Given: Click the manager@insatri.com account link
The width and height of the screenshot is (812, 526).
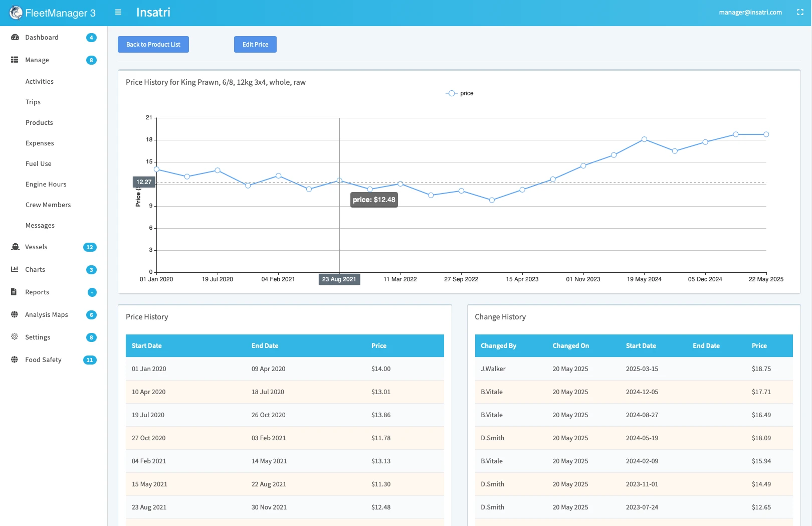Looking at the screenshot, I should 750,12.
